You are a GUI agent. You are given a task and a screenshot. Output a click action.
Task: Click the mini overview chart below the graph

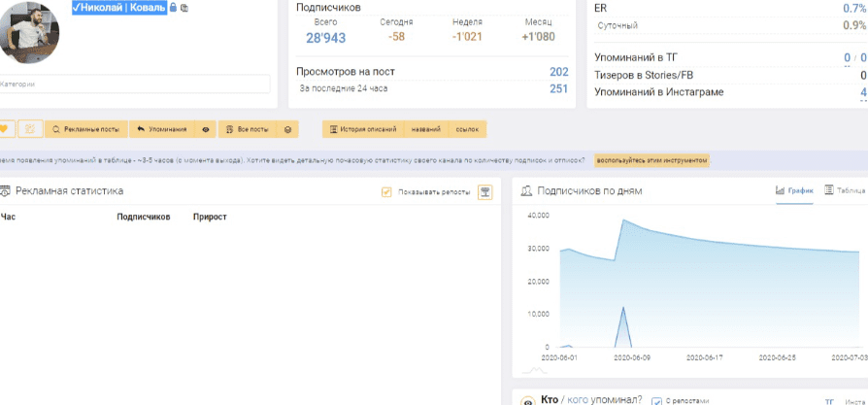(x=535, y=370)
